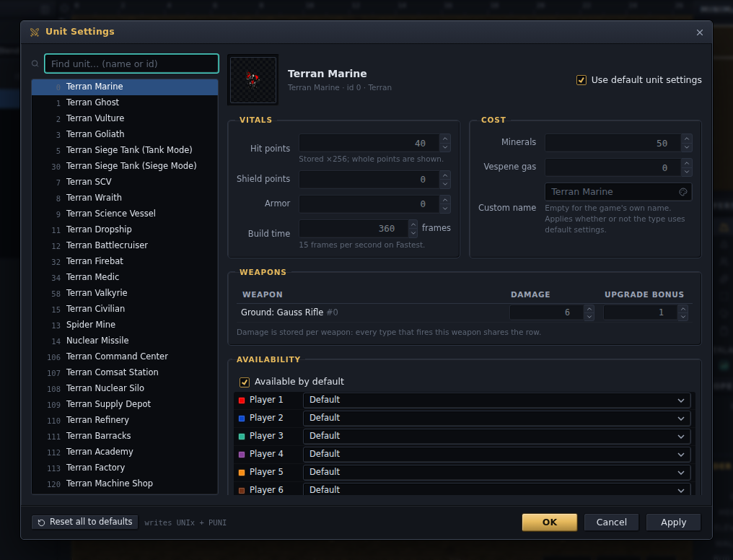The image size is (733, 560).
Task: Toggle Use default unit settings checkbox
Action: coord(581,80)
